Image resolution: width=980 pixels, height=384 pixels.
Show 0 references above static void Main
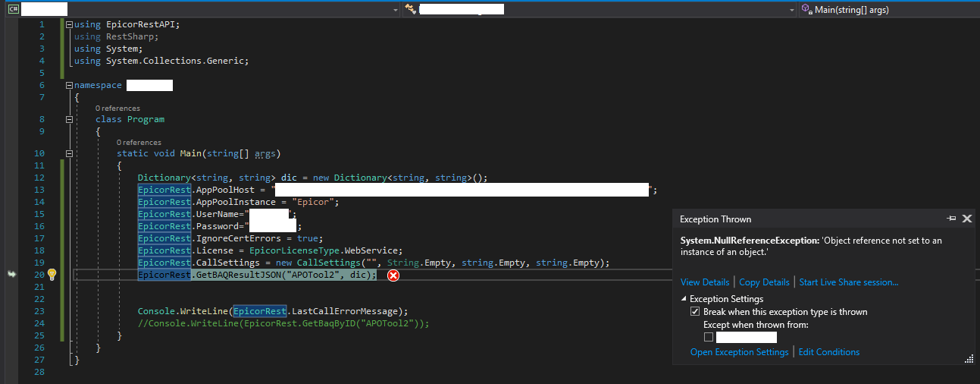pos(139,143)
